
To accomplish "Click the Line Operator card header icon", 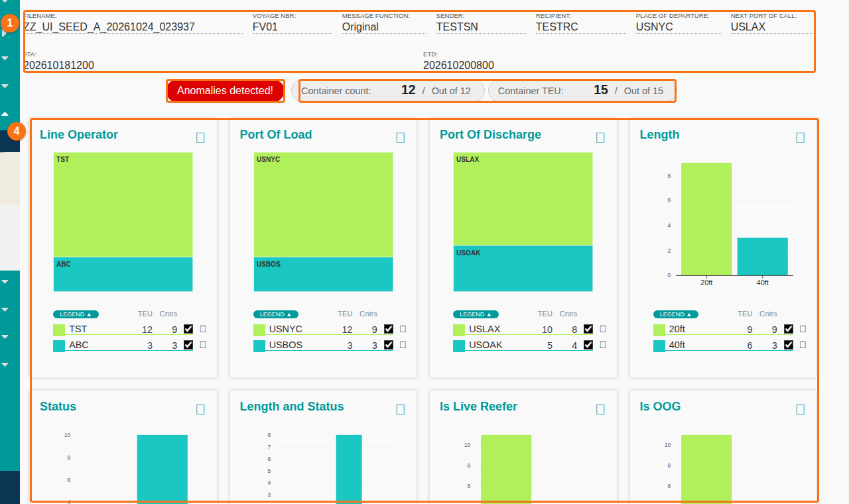I will (x=200, y=137).
